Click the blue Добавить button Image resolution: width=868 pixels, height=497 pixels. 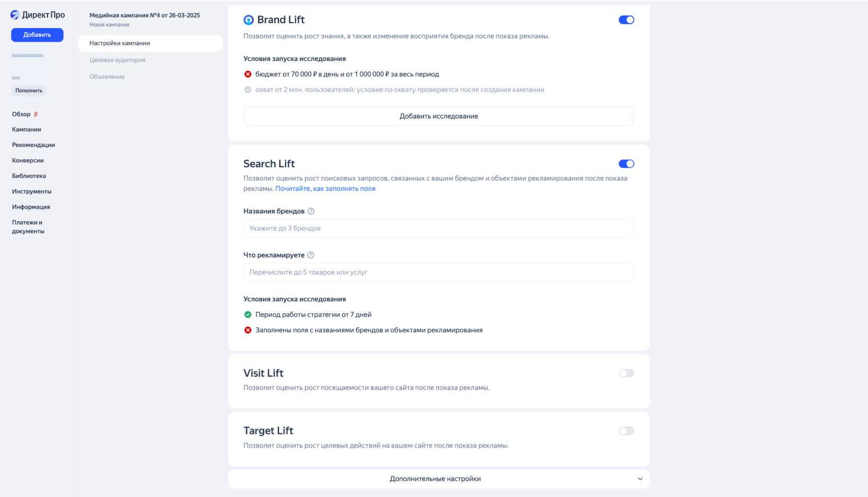click(37, 35)
